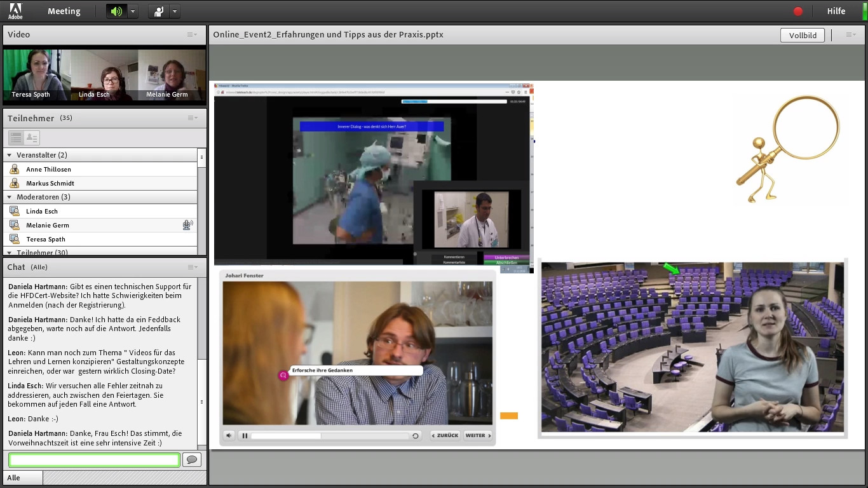Click the Unterbrechen button in top video
Viewport: 868px width, 488px height.
[x=506, y=258]
